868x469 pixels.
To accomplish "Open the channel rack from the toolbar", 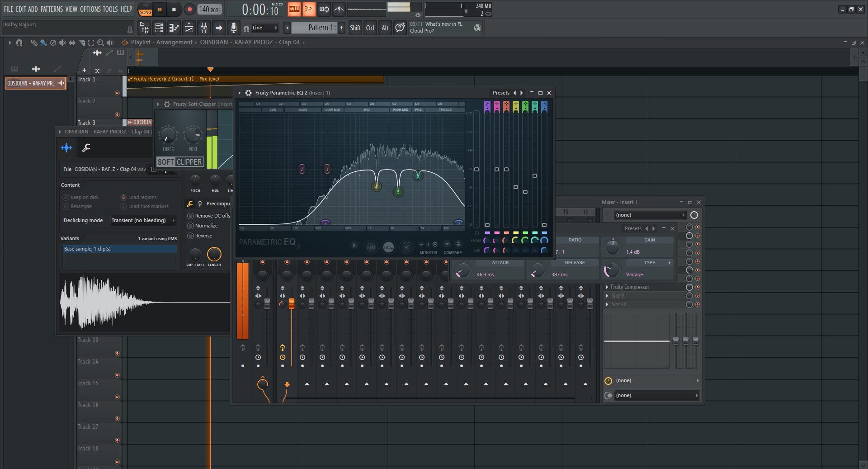I will (x=159, y=28).
